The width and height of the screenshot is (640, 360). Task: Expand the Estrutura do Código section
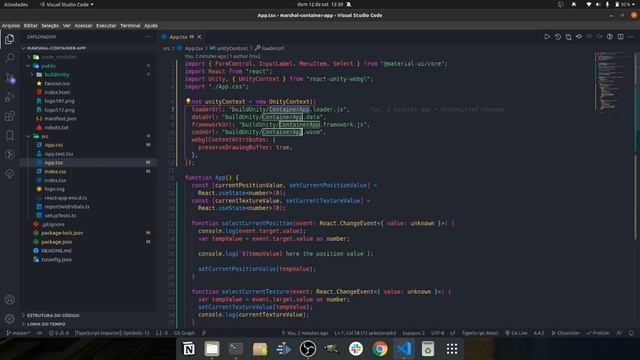click(x=88, y=315)
